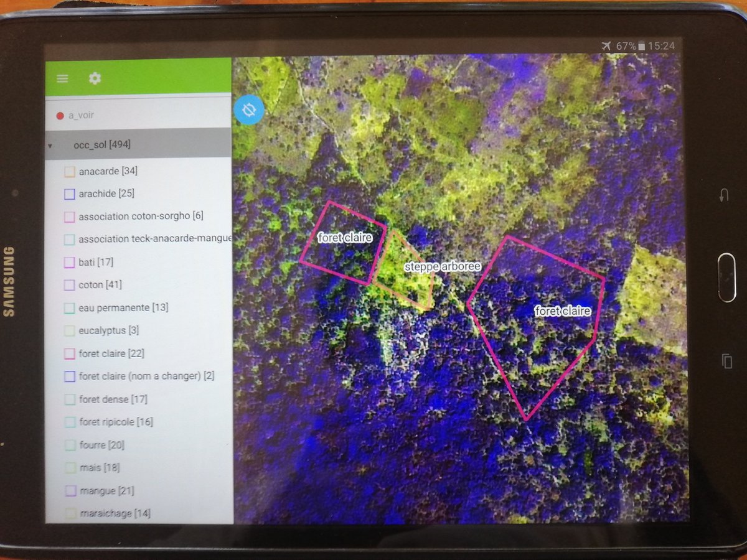Toggle visibility of the bati layer
The width and height of the screenshot is (747, 560).
click(69, 262)
